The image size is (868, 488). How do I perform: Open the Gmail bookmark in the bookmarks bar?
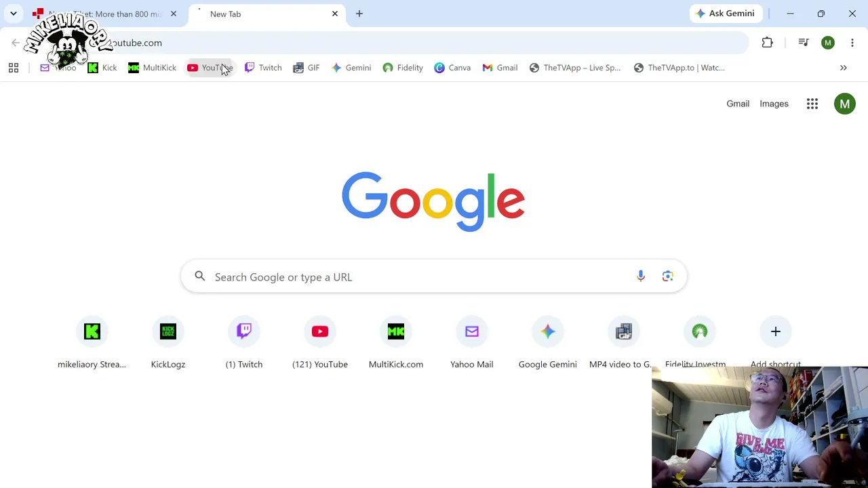click(500, 68)
